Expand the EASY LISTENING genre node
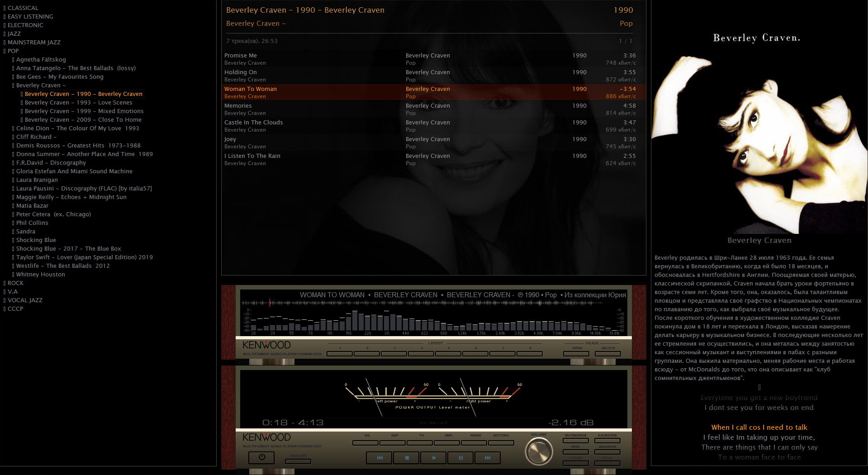 5,17
